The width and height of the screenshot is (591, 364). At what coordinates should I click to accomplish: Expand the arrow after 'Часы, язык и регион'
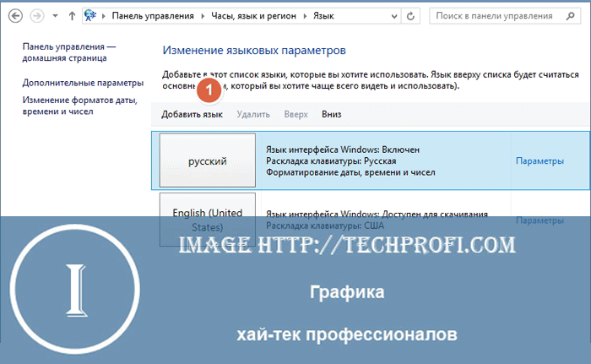(307, 16)
